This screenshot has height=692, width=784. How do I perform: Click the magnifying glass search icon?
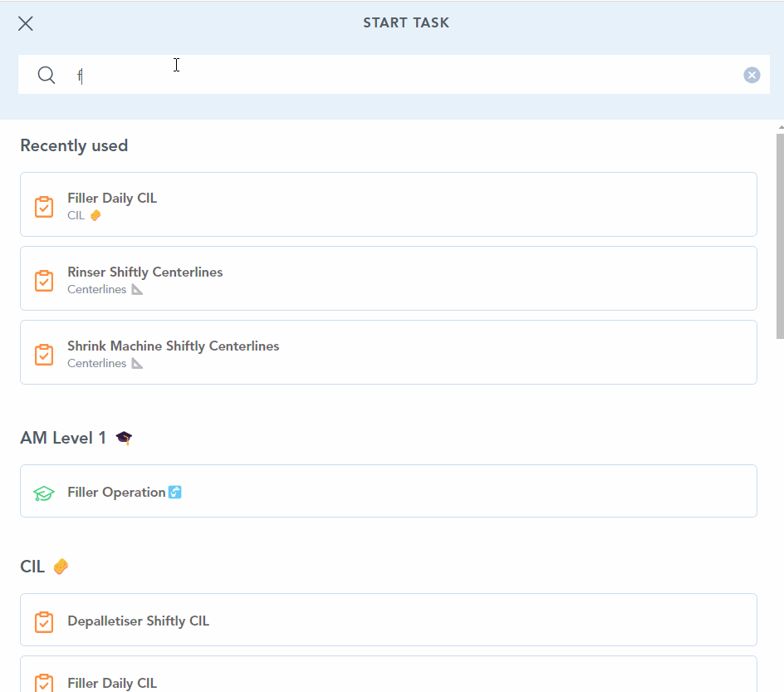click(x=47, y=76)
